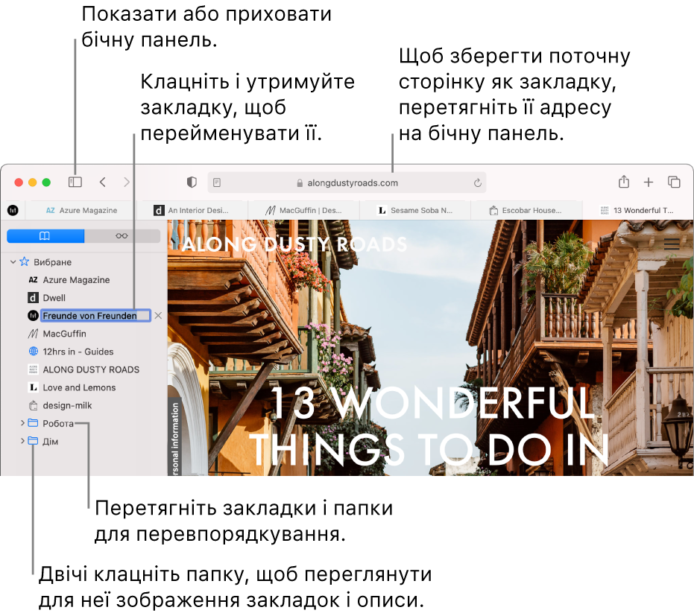Click the Love and Lemons L icon
Viewport: 694px width, 616px height.
[x=34, y=388]
